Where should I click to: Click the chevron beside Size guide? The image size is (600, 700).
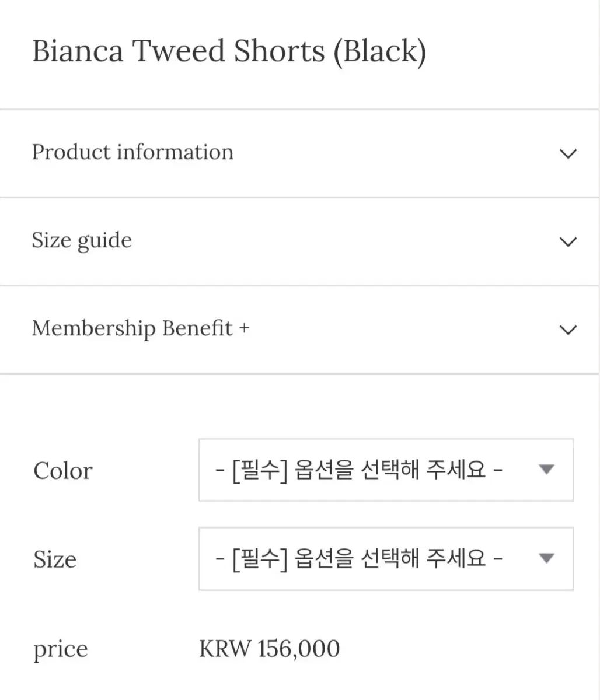tap(568, 242)
